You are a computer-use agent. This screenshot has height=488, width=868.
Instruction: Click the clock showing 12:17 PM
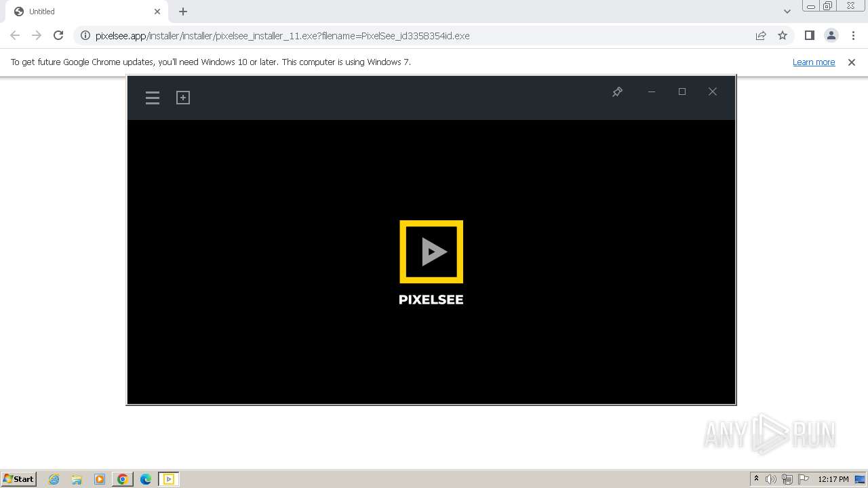tap(833, 479)
